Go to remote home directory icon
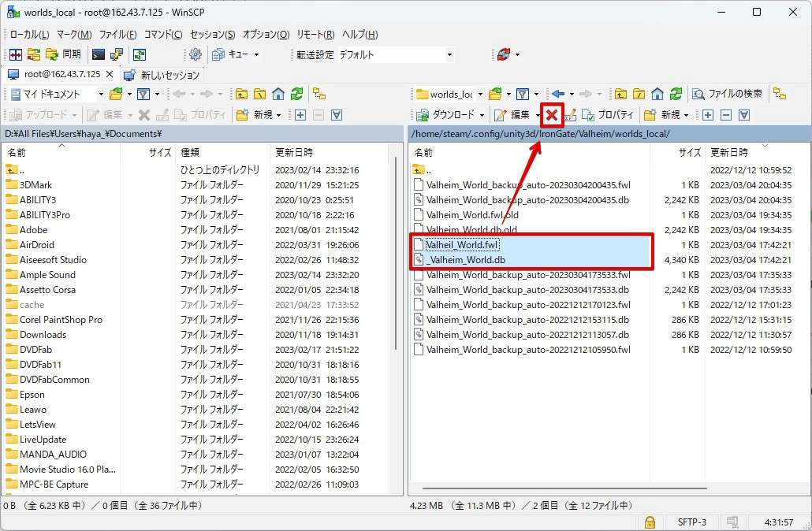The image size is (812, 531). coord(657,95)
